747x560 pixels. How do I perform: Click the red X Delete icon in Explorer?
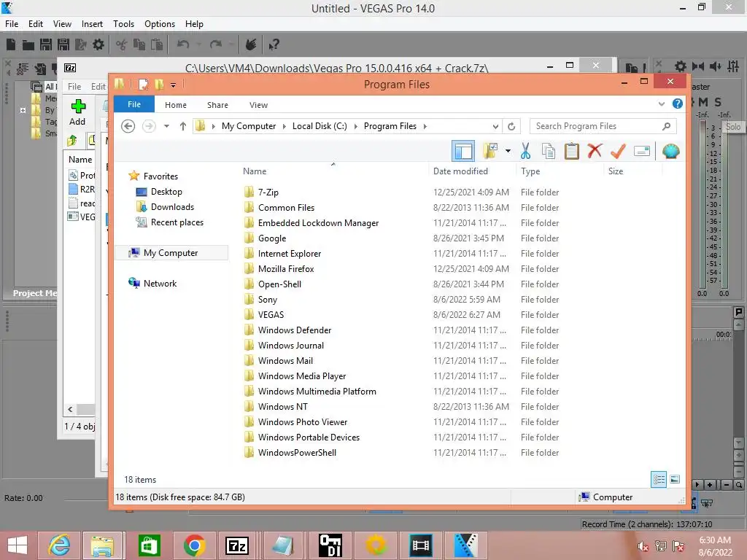[x=595, y=151]
